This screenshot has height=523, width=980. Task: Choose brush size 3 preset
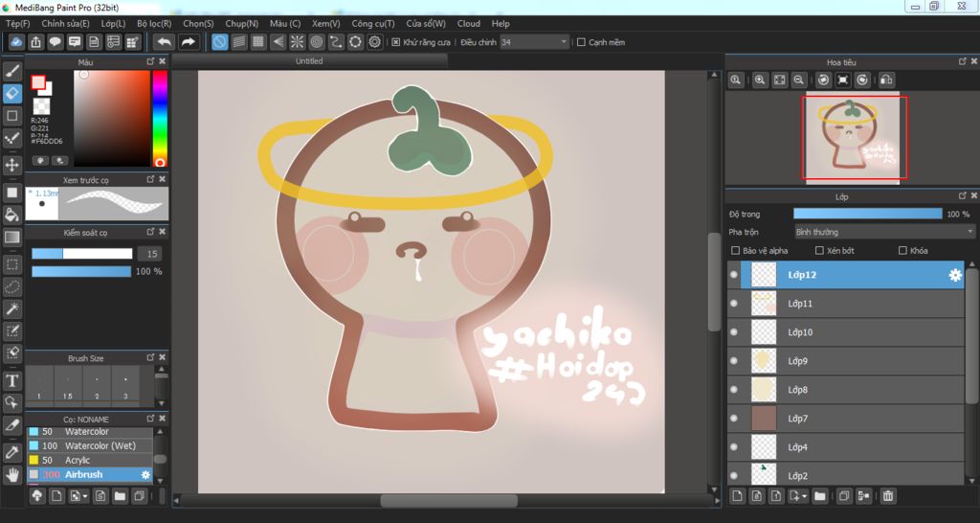[x=125, y=383]
